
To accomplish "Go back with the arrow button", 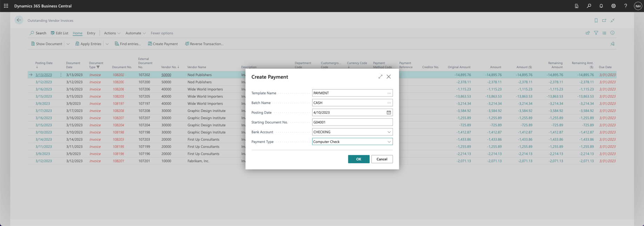I will [x=19, y=20].
